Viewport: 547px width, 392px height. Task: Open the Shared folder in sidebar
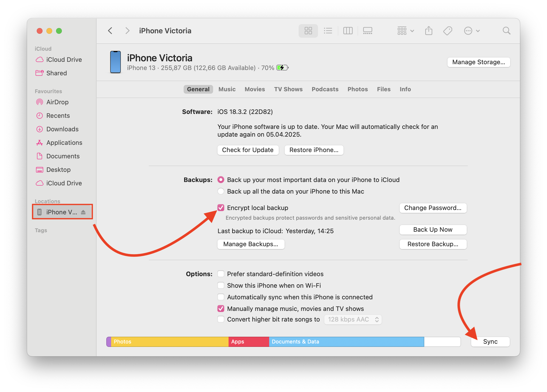(x=56, y=73)
